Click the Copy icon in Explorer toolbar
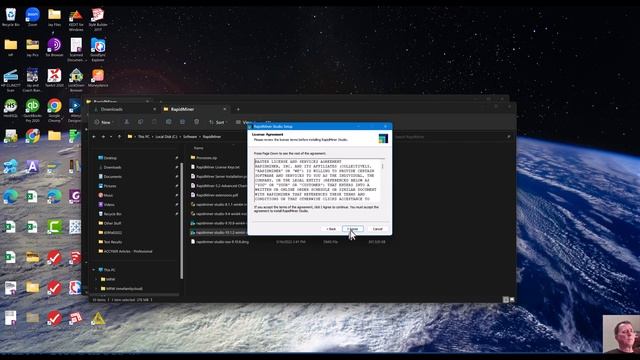The image size is (640, 360). coord(140,122)
